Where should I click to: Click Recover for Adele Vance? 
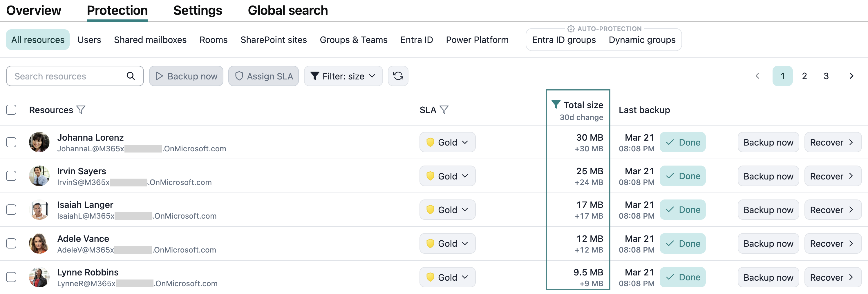[832, 244]
